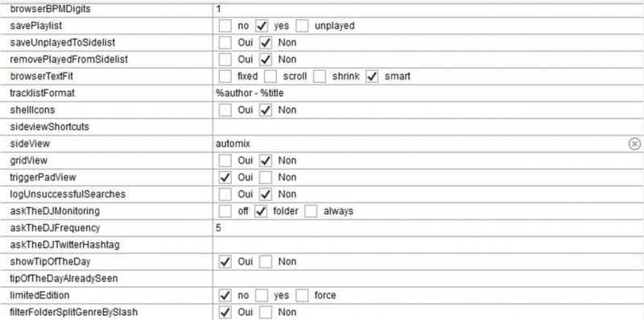
Task: Choose scroll for browserTextFit
Action: 270,77
